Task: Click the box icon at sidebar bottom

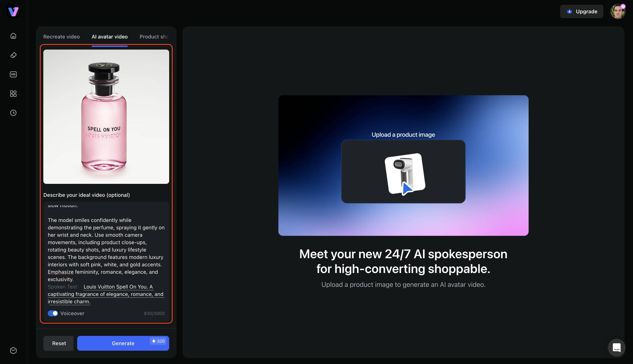Action: [x=13, y=350]
